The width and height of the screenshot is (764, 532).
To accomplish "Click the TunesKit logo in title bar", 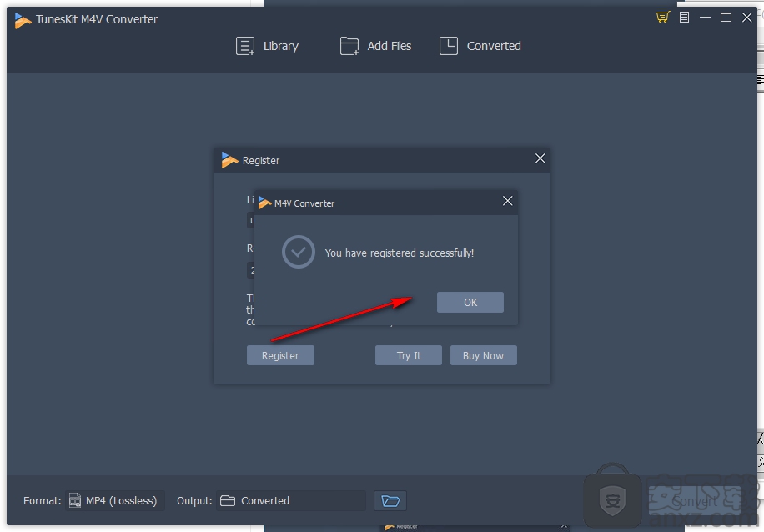I will click(x=23, y=20).
